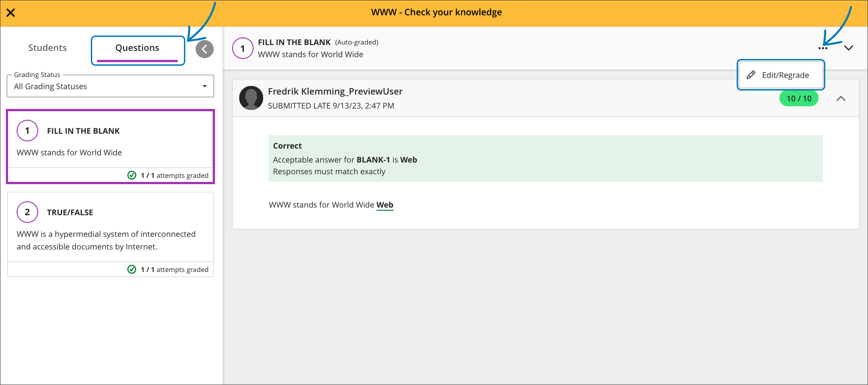This screenshot has height=385, width=868.
Task: Click the number 1 circle in question header
Action: pyautogui.click(x=243, y=49)
